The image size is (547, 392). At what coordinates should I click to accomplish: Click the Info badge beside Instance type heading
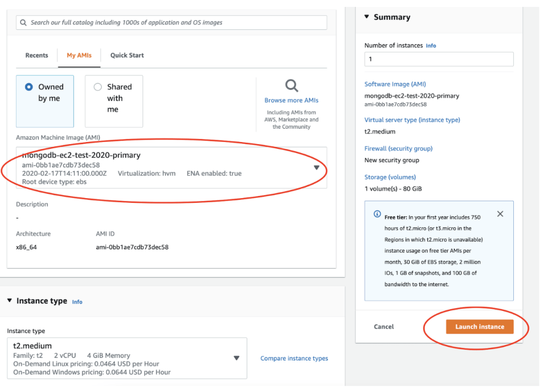point(77,302)
